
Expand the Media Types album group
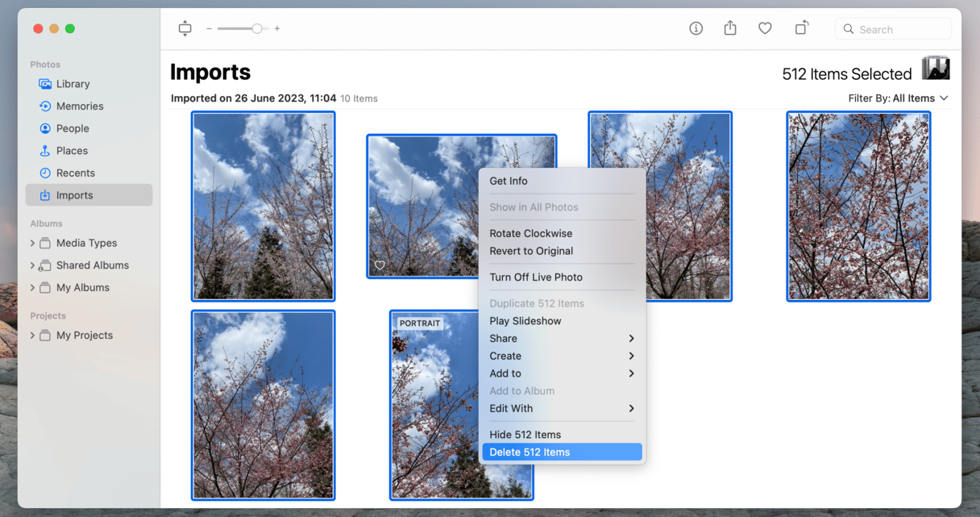pyautogui.click(x=32, y=243)
